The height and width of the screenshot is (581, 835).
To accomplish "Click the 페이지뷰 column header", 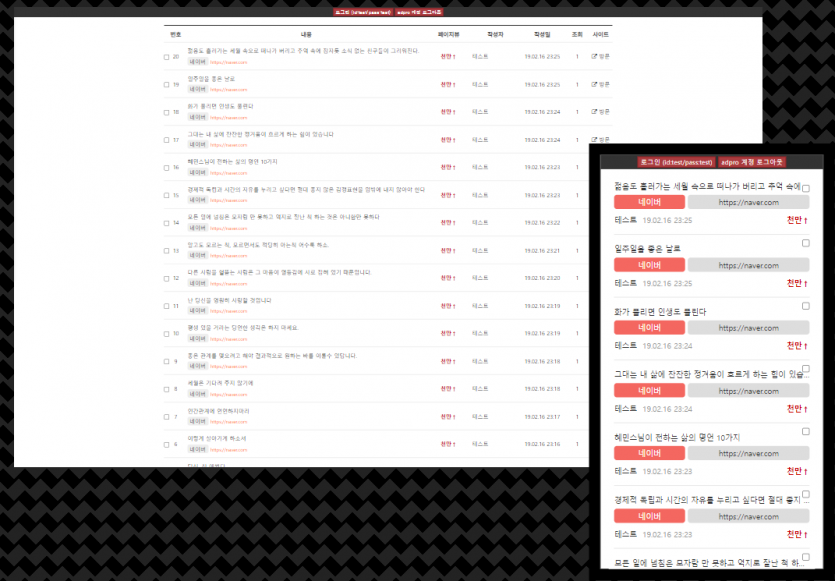I will click(448, 34).
